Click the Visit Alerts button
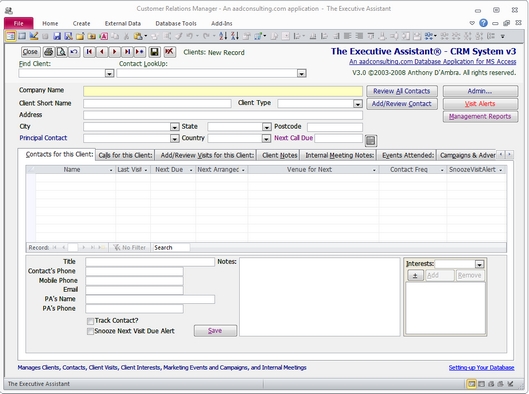Screen dimensions: 529x394 pos(480,104)
